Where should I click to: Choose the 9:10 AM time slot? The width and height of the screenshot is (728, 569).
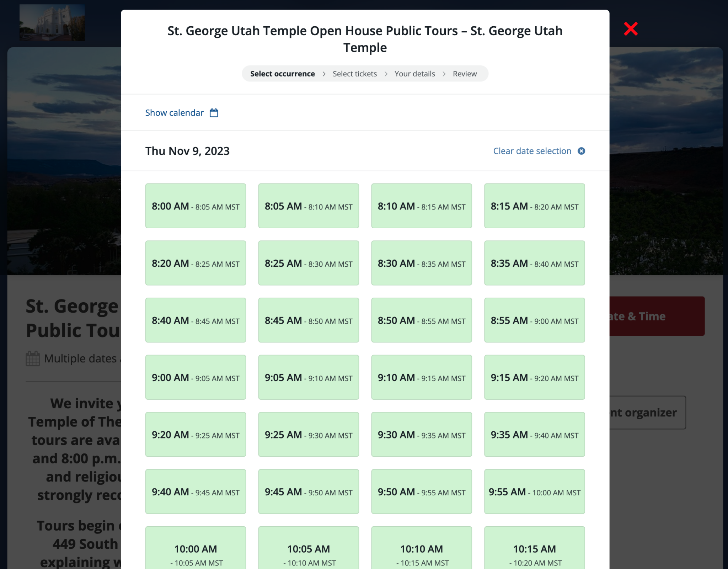[422, 377]
